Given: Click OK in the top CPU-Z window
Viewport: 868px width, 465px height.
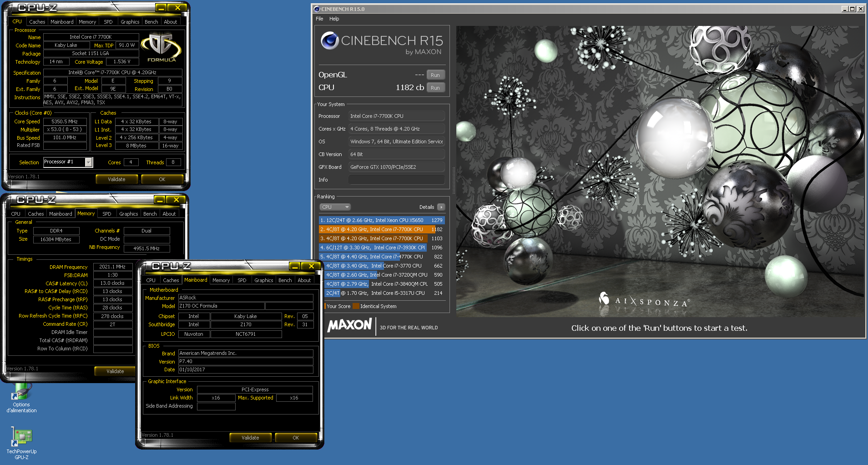Looking at the screenshot, I should pyautogui.click(x=162, y=179).
